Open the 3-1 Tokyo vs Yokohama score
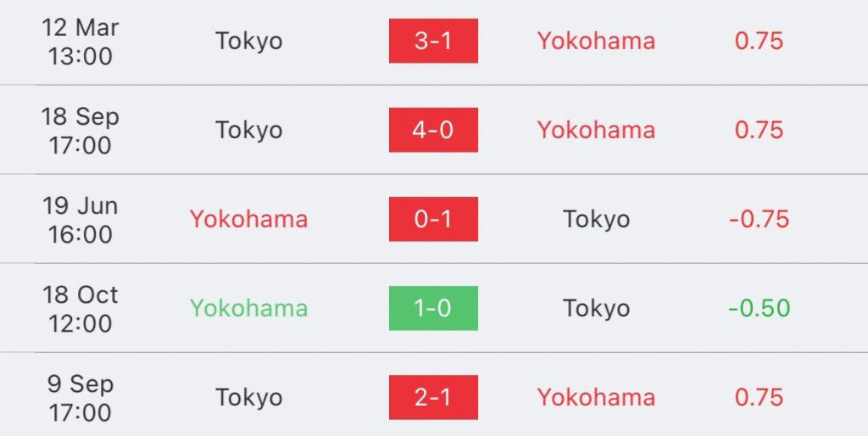This screenshot has height=436, width=868. [x=433, y=41]
